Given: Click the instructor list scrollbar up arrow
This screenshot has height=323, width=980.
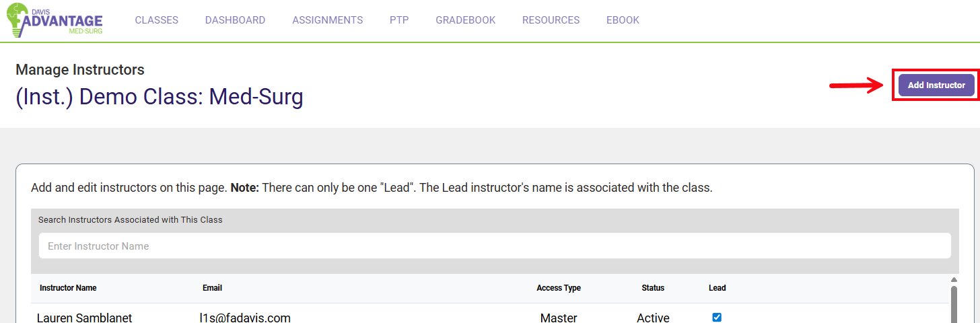Looking at the screenshot, I should coord(954,279).
